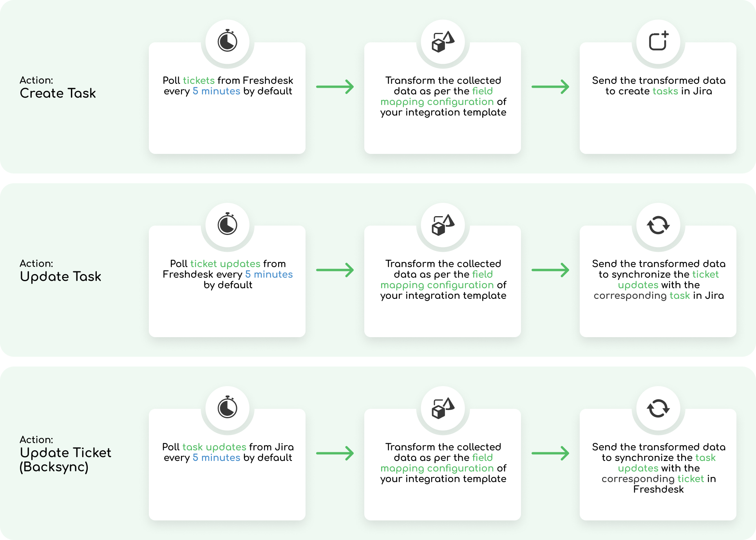
Task: Click the shapes transform icon in Backsync row
Action: 443,408
